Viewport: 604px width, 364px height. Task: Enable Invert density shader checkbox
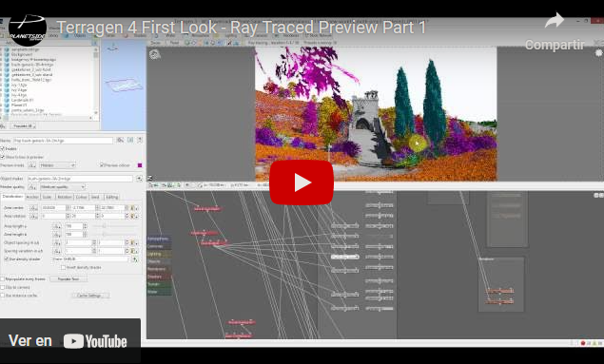63,267
